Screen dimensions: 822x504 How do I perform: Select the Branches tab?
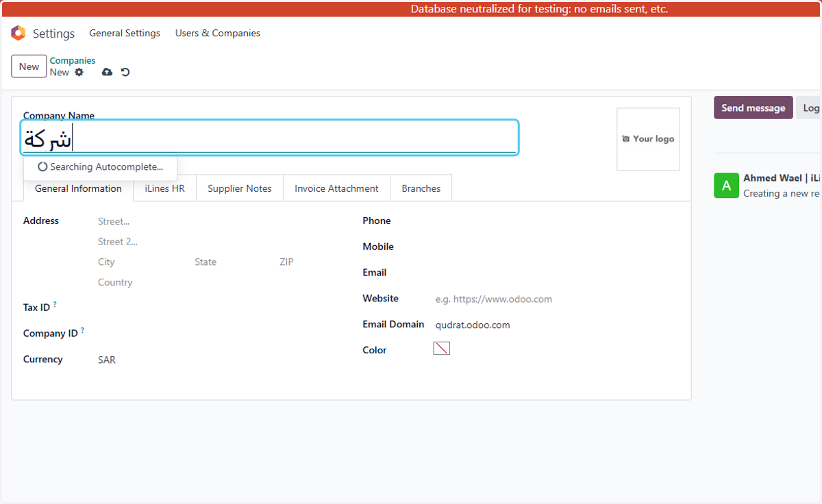(421, 188)
